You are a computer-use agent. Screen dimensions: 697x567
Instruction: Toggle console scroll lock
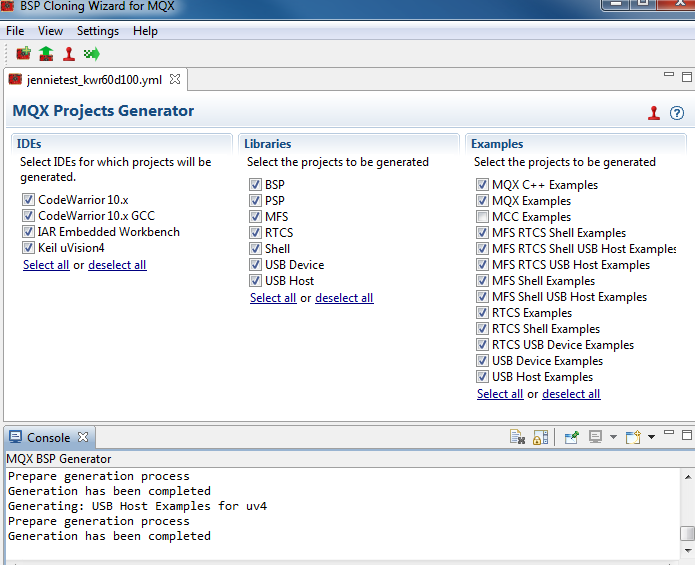[541, 437]
